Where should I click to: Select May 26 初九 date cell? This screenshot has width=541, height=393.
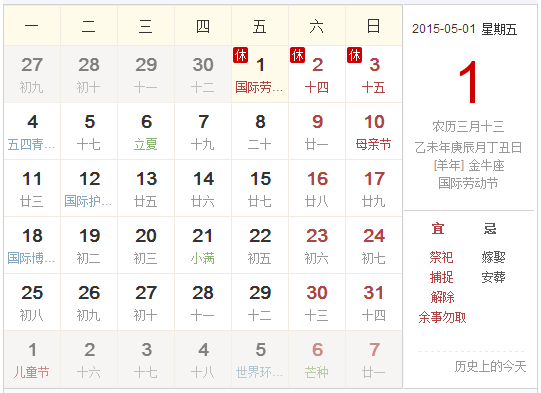[x=89, y=302]
